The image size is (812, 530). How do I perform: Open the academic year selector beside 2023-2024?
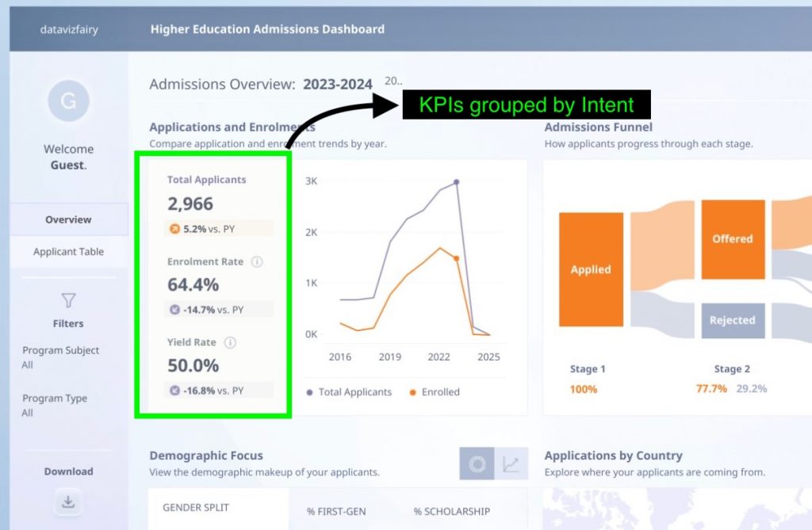tap(393, 81)
